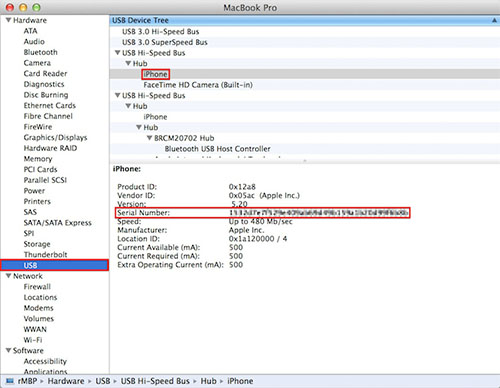Click Hub in the bottom path bar
Screen dimensions: 500x388
click(x=208, y=381)
